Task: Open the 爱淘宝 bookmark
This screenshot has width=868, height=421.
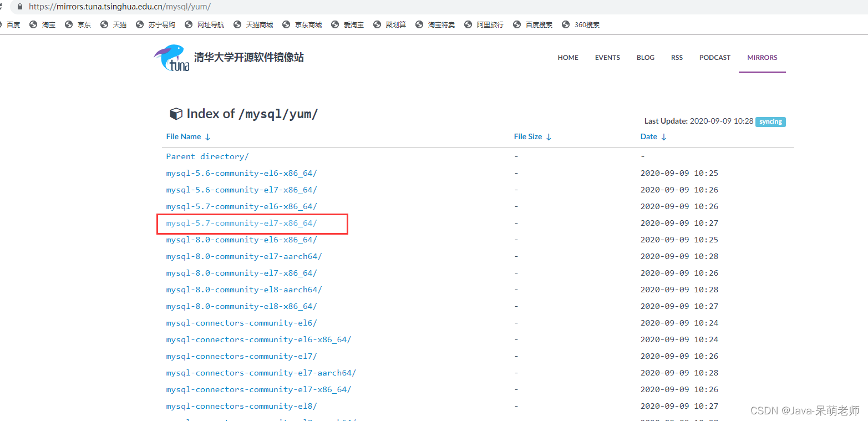Action: [348, 24]
